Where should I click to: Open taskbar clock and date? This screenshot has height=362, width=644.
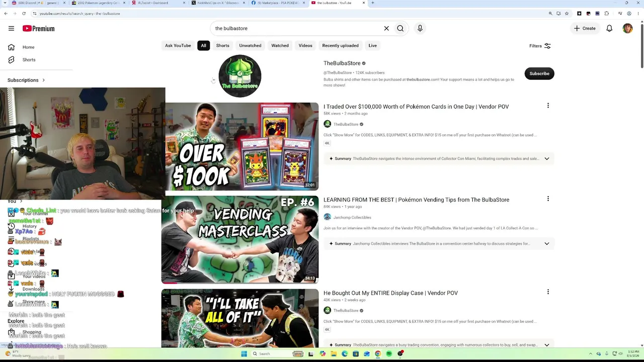(633, 353)
